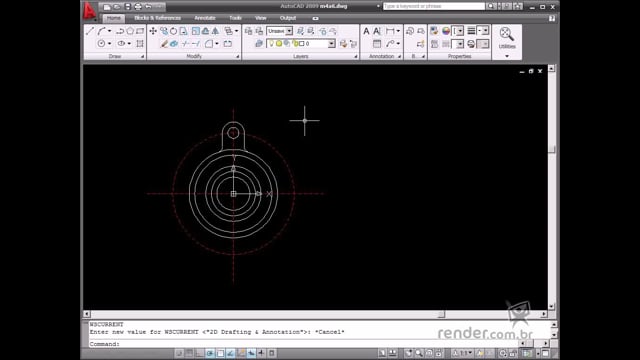Expand the Draw panel title arrow

142,56
